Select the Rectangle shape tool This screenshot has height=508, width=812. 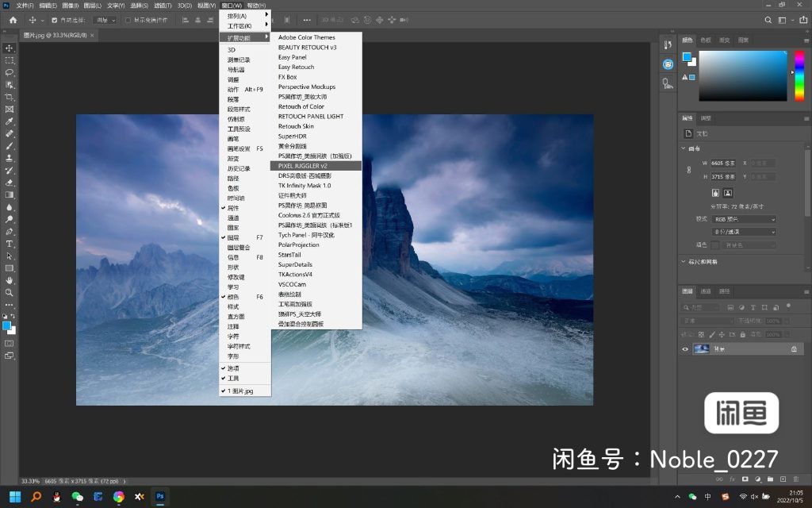pos(10,268)
